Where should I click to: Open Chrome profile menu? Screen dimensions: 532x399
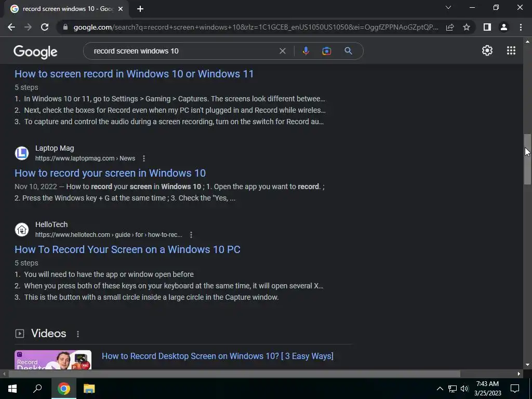[x=504, y=27]
